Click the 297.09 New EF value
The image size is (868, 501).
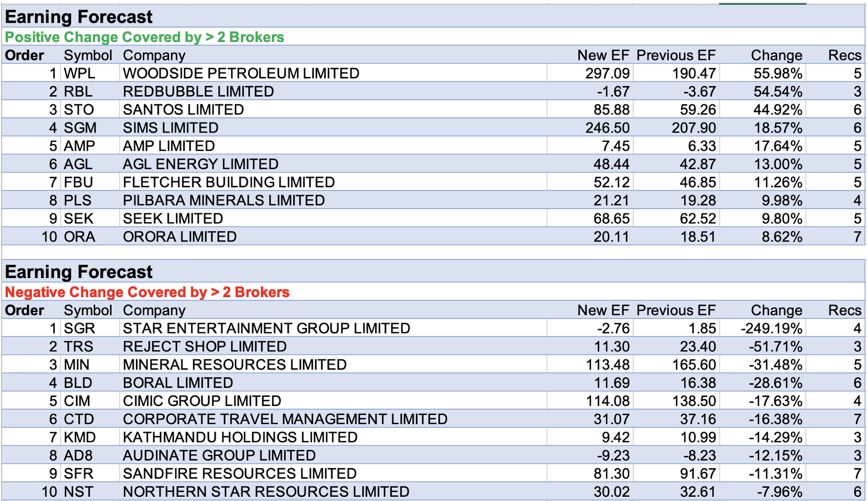coord(607,73)
